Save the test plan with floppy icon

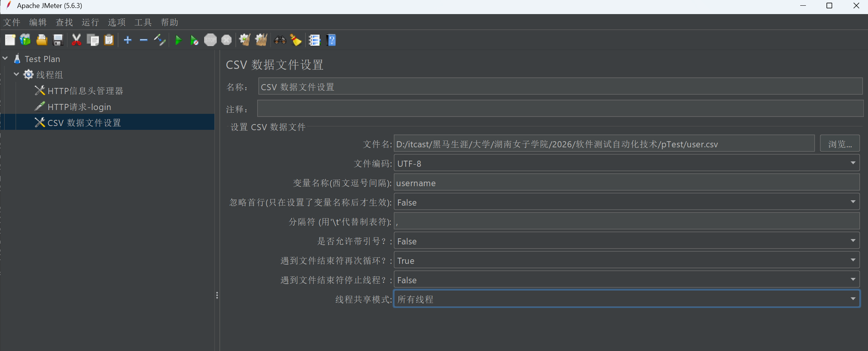[x=58, y=40]
